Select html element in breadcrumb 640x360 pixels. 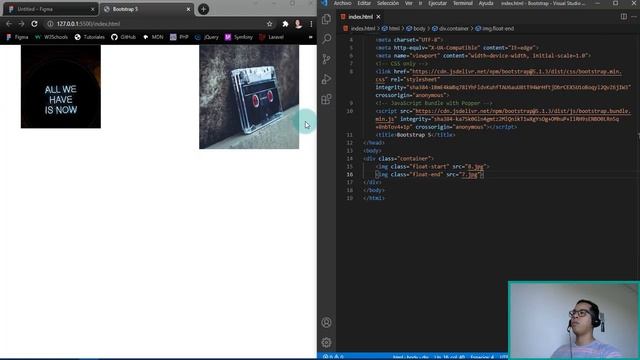(x=391, y=29)
